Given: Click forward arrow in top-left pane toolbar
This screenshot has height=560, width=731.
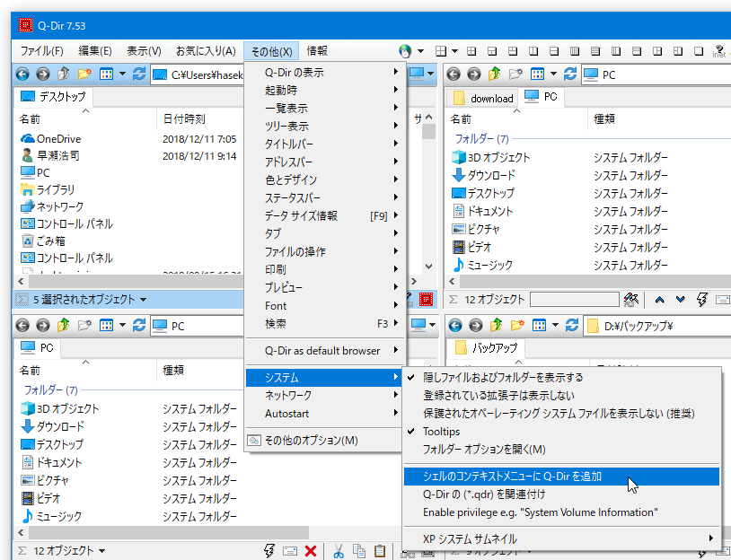Looking at the screenshot, I should point(43,74).
